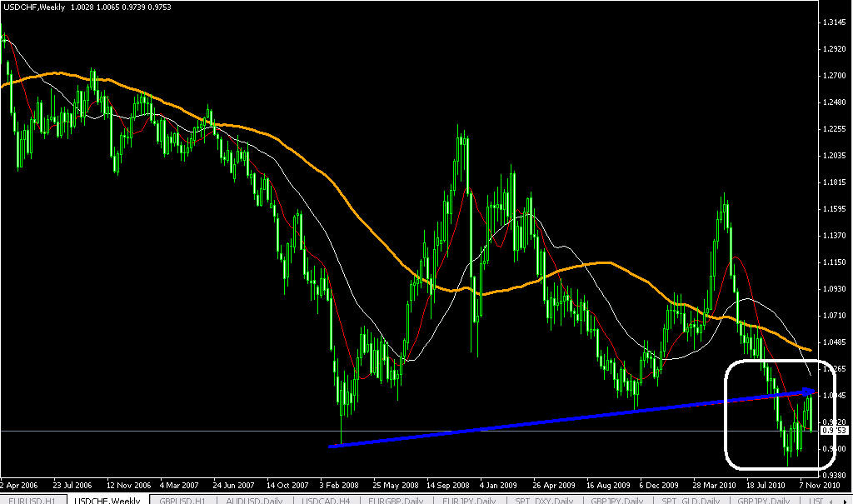853x504 pixels.
Task: Click the 26 Apr 2009 date label
Action: 554,485
